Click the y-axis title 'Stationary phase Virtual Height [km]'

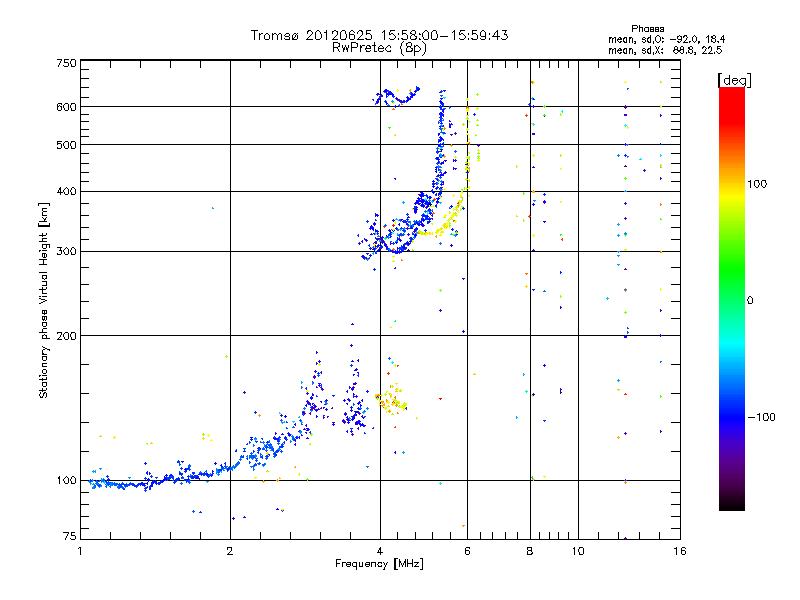click(44, 301)
